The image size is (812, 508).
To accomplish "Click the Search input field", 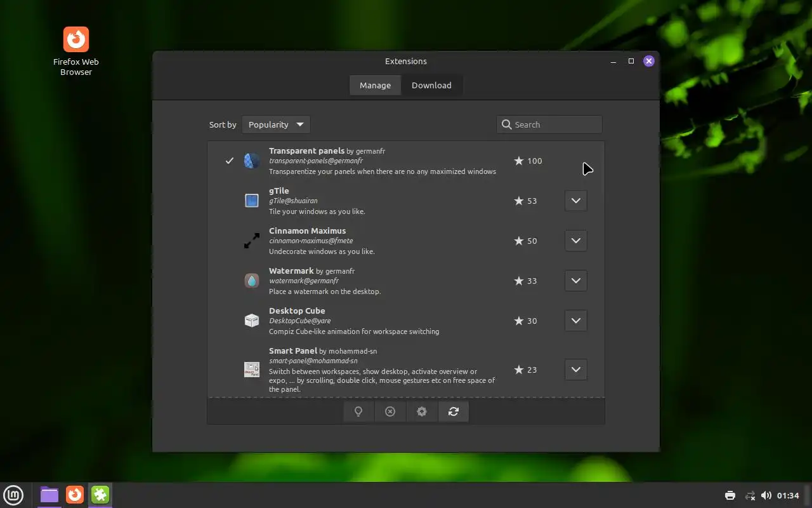I will (549, 124).
